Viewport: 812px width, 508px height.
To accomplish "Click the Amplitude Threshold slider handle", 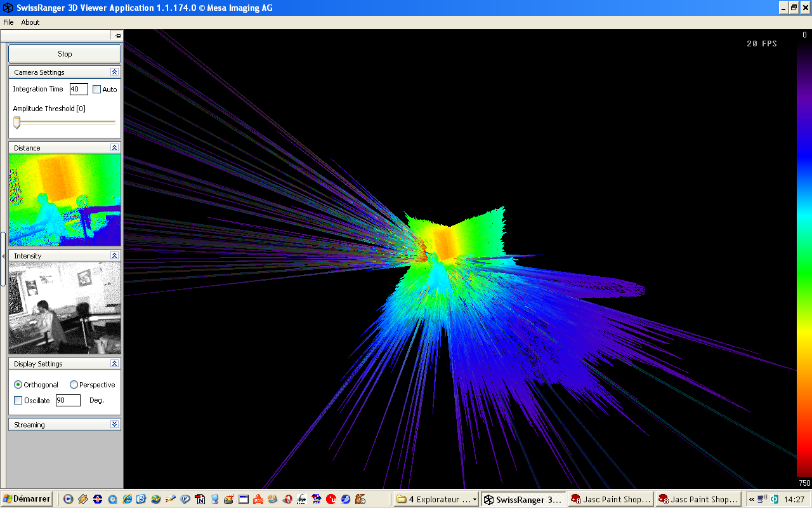I will pos(17,123).
